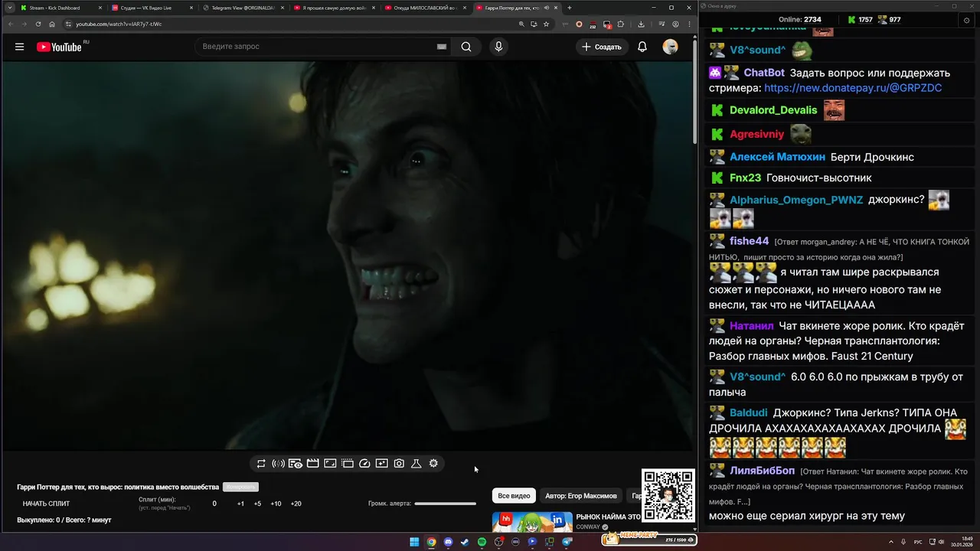Viewport: 980px width, 551px height.
Task: Open the browser downloads icon
Action: [x=642, y=24]
